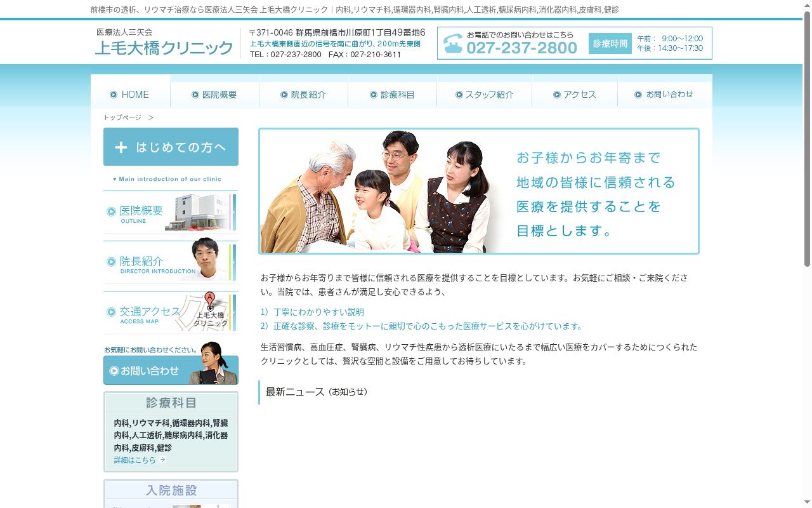Click the circle icon on sidebar 交通アクセス
The image size is (812, 508).
pyautogui.click(x=112, y=312)
